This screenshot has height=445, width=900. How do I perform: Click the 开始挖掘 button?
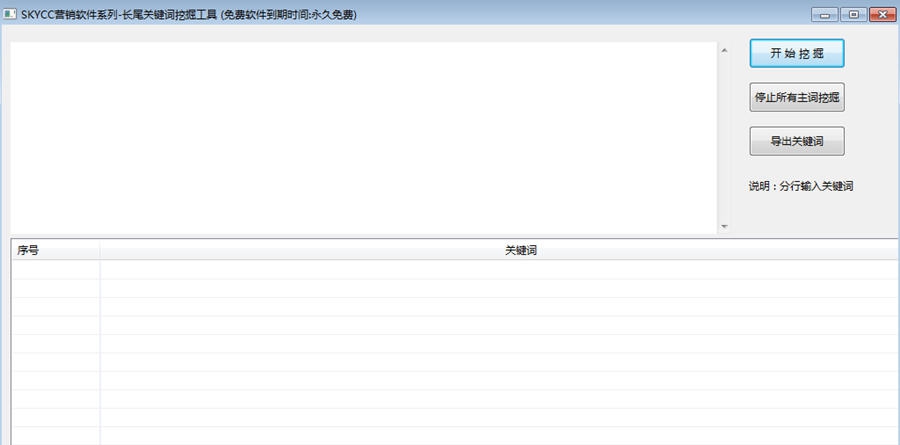(x=797, y=53)
